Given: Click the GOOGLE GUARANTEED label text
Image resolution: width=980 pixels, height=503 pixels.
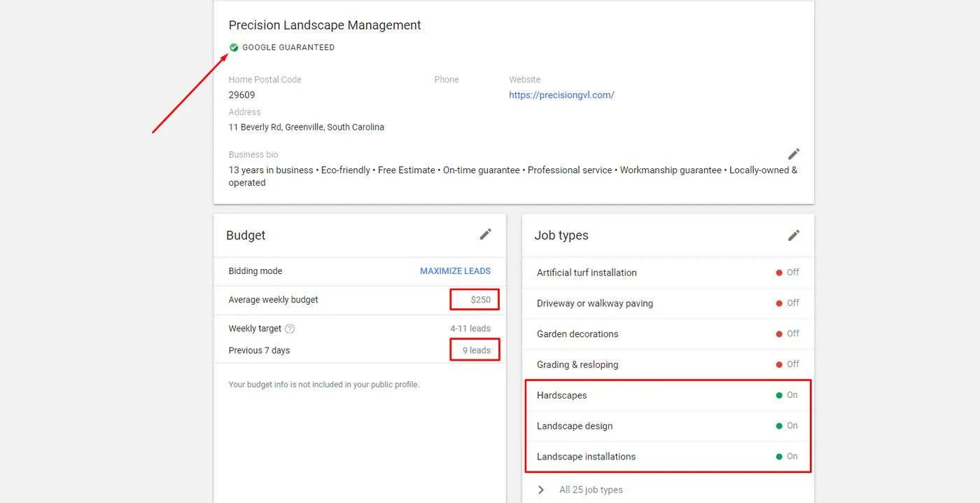Looking at the screenshot, I should [288, 48].
